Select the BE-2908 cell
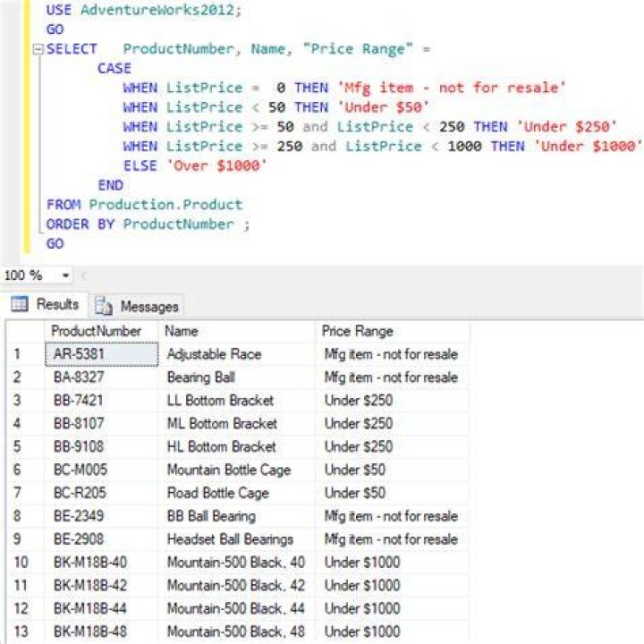The width and height of the screenshot is (644, 644). pyautogui.click(x=101, y=538)
